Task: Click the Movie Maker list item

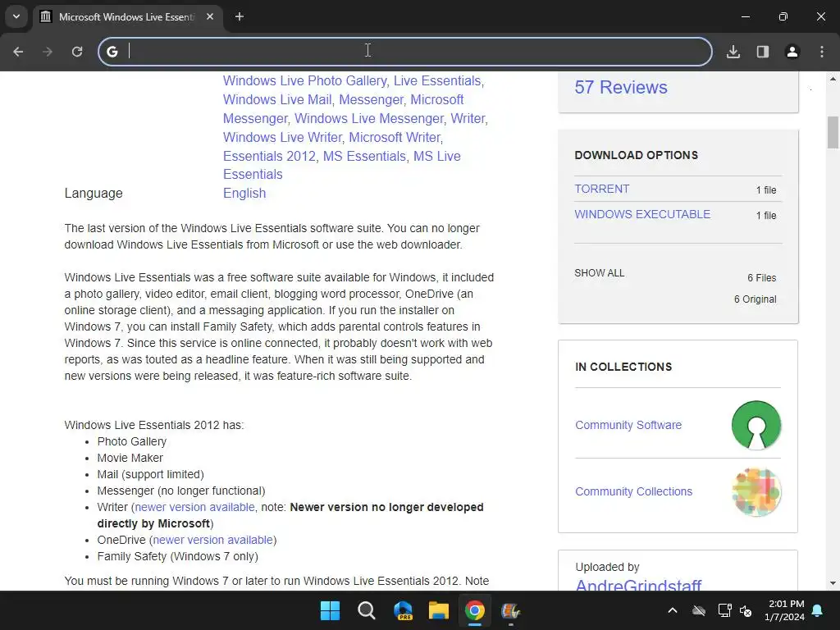Action: click(x=130, y=458)
